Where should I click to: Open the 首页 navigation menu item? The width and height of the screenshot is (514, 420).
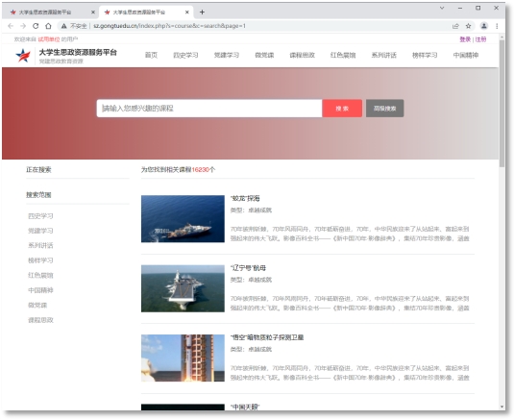point(151,55)
